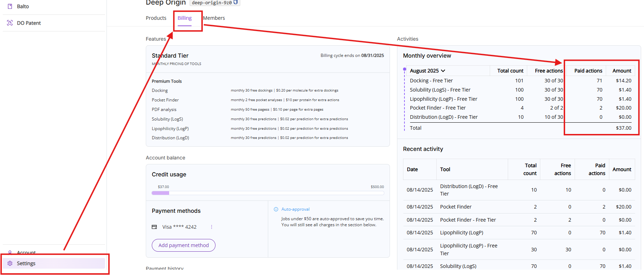This screenshot has width=644, height=275.
Task: Click the Settings gear icon
Action: click(x=10, y=263)
